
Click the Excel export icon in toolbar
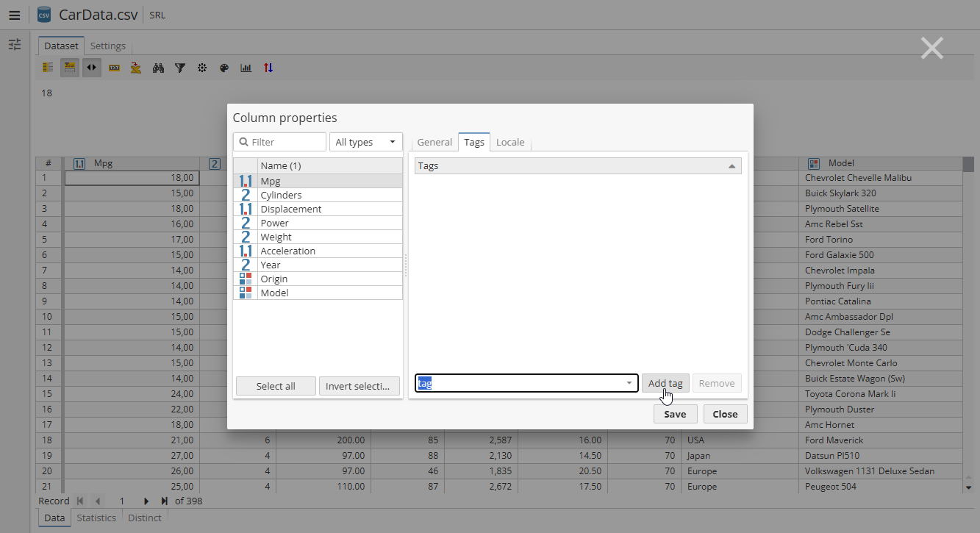pyautogui.click(x=136, y=68)
